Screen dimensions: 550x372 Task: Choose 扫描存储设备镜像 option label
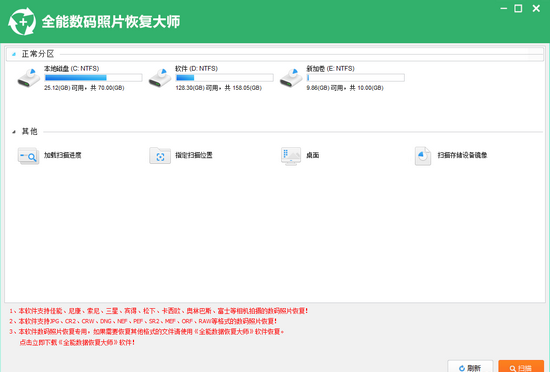pos(462,155)
